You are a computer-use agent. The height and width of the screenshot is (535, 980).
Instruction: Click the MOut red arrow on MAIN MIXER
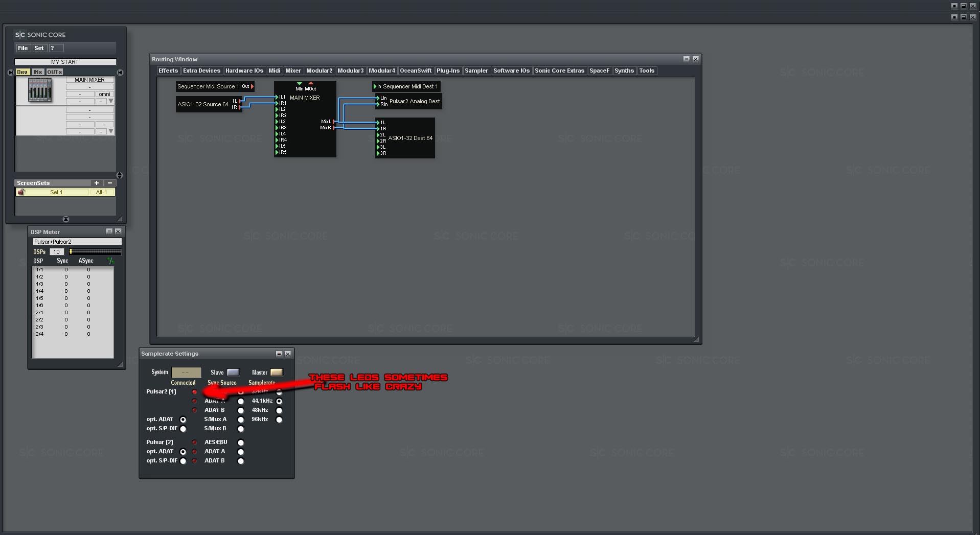point(311,83)
